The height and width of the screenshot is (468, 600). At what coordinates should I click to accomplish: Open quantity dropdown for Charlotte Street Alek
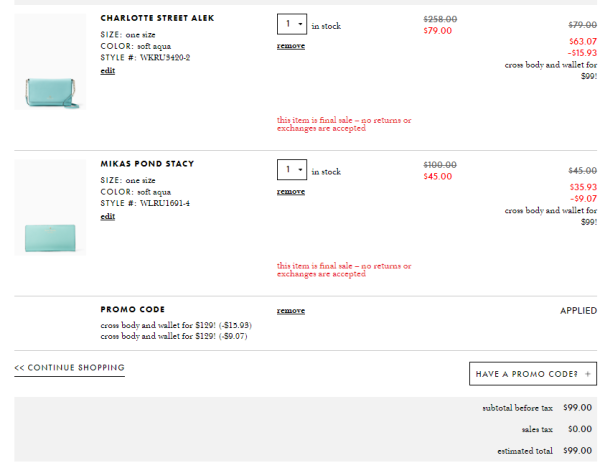click(x=292, y=24)
